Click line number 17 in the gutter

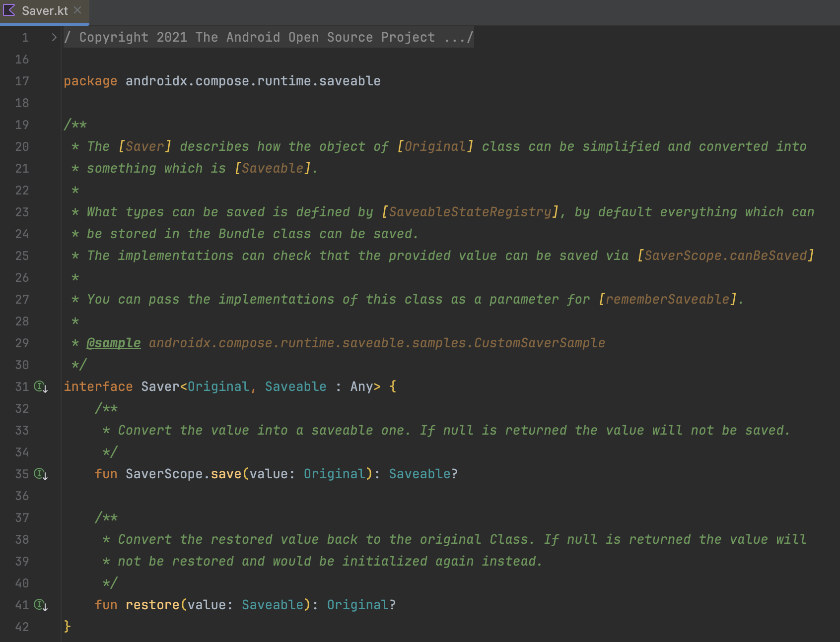tap(22, 81)
